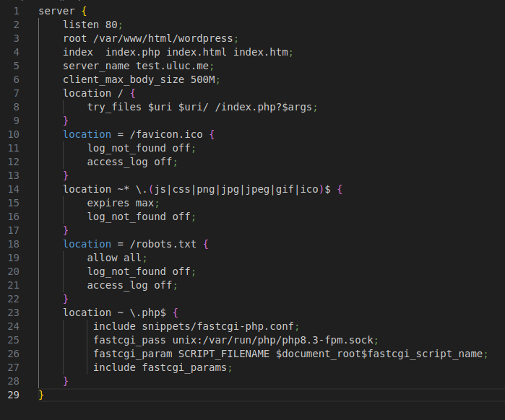
Task: Click 'access_log off' on line 21
Action: pos(130,286)
